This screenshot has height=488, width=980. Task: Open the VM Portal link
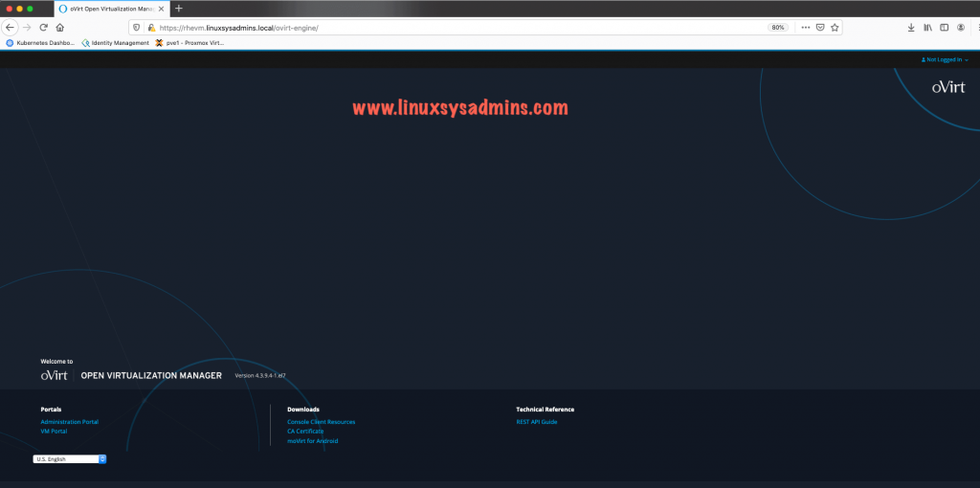[x=54, y=432]
